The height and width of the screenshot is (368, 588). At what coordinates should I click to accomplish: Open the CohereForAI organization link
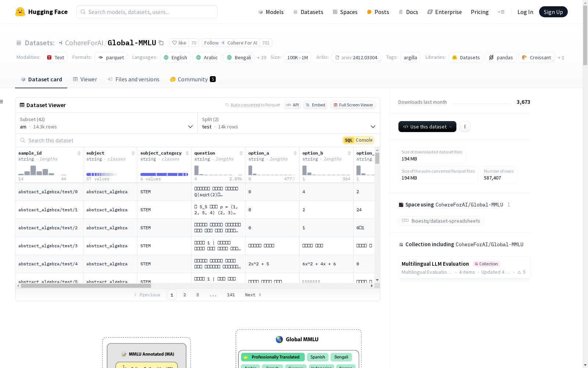pos(84,43)
